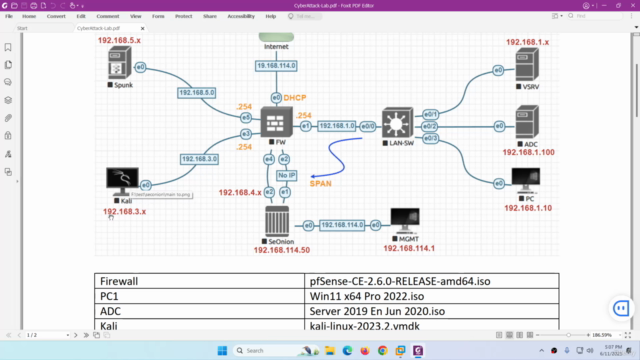Viewport: 640px width, 360px height.
Task: Open the Home ribbon tab
Action: (x=29, y=16)
